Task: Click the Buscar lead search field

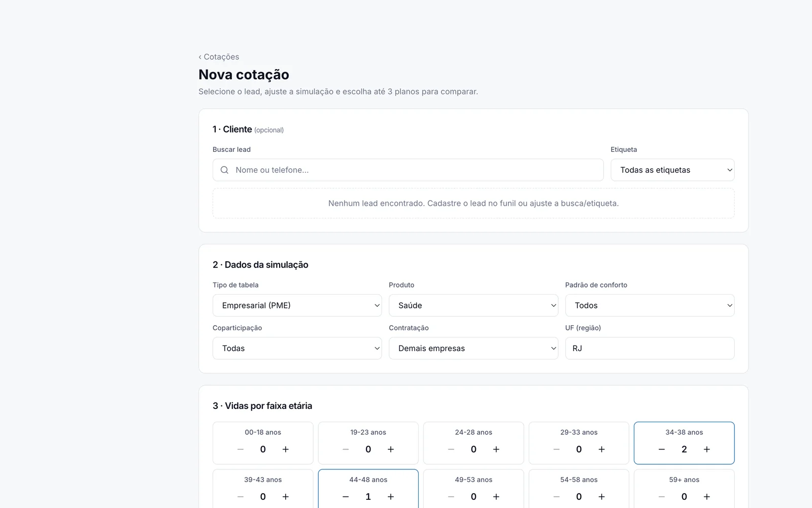Action: pos(408,170)
